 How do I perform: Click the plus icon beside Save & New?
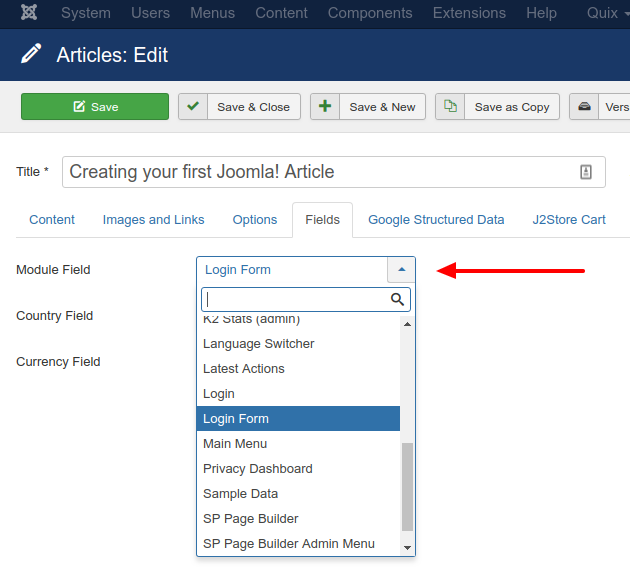click(x=325, y=106)
